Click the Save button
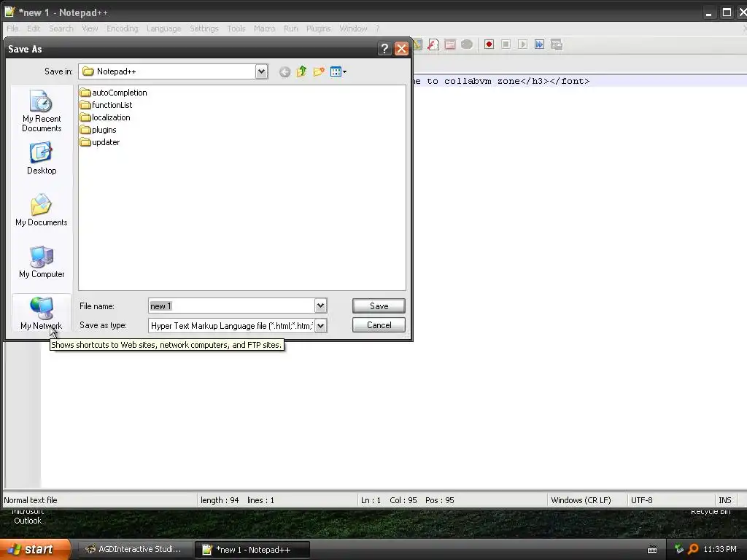The image size is (747, 560). click(379, 306)
